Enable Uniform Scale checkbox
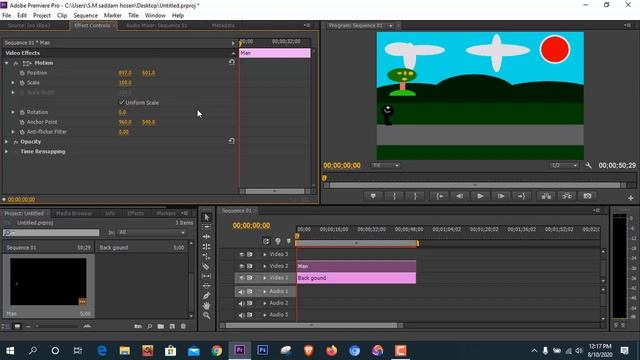The width and height of the screenshot is (640, 360). [122, 102]
